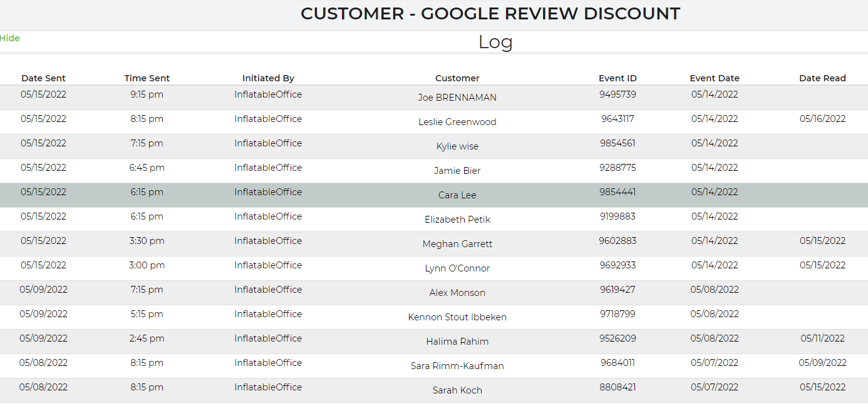The width and height of the screenshot is (868, 406).
Task: Click event ID 9692933
Action: (x=617, y=265)
